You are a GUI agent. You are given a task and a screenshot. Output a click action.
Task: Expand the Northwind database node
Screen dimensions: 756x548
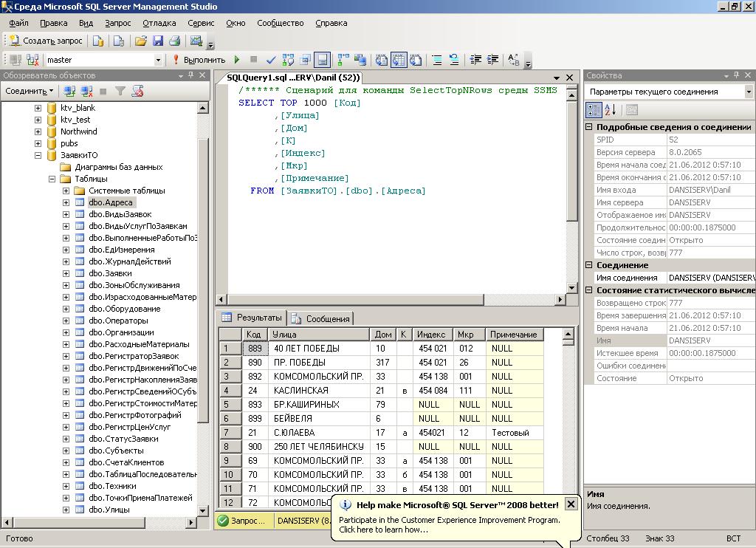coord(38,131)
